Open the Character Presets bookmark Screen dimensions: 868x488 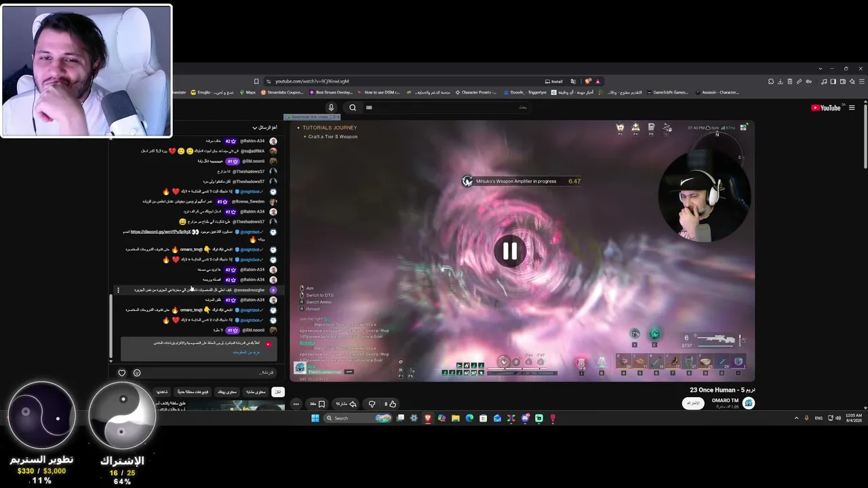[x=476, y=92]
